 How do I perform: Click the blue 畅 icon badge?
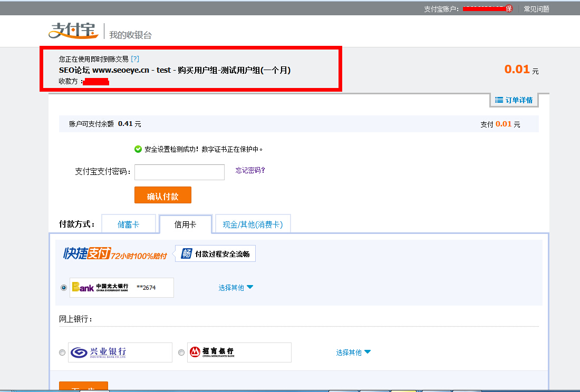[186, 254]
